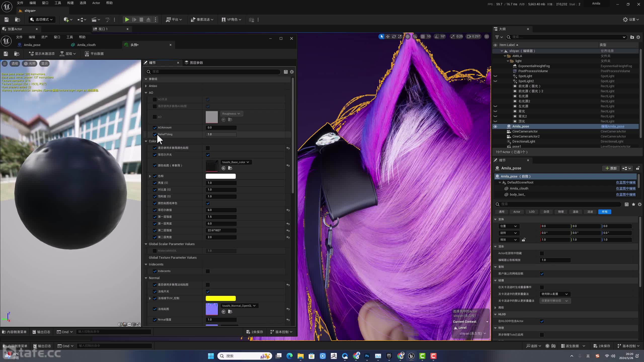Toggle 客户端上的网络加载 checkbox
Screen dimensions: 644x362
542,274
